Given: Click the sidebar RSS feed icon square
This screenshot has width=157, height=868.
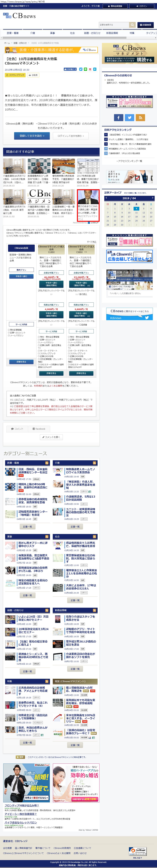Looking at the screenshot, I should pyautogui.click(x=140, y=117).
